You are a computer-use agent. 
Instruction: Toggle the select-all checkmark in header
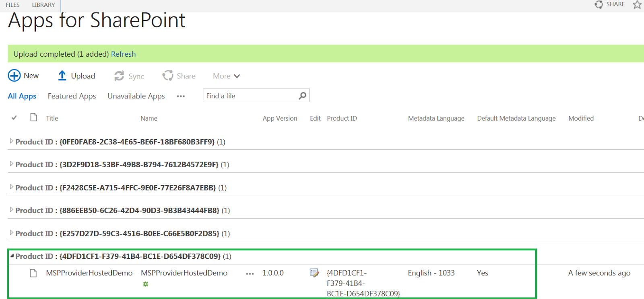point(14,118)
